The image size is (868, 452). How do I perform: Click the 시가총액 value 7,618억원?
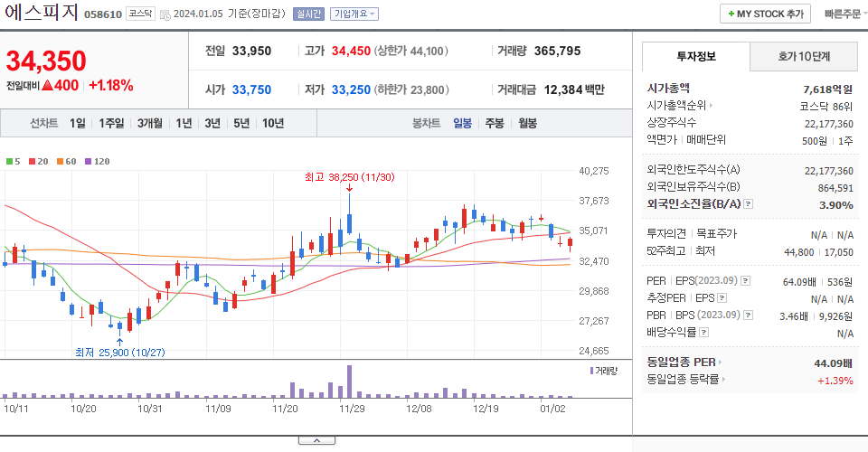click(828, 89)
